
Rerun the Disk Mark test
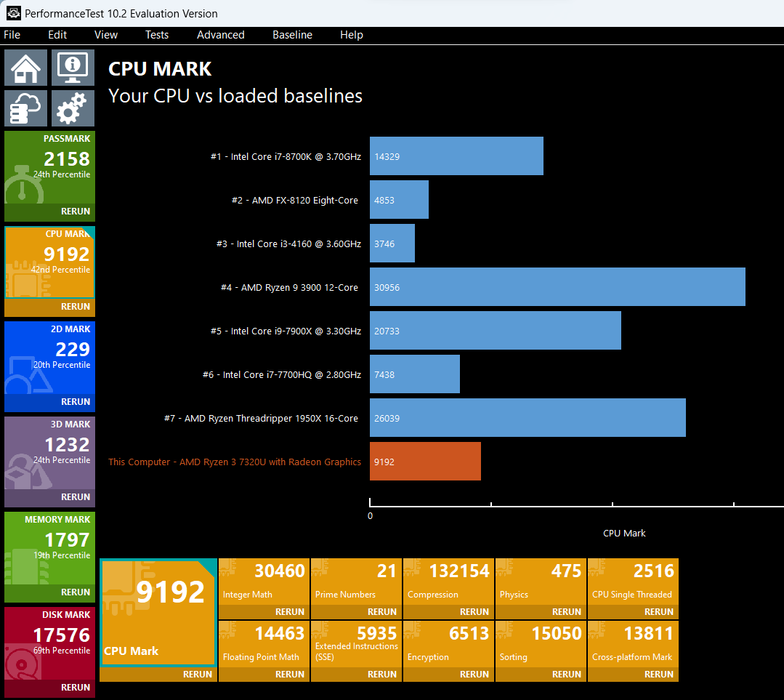coord(76,688)
